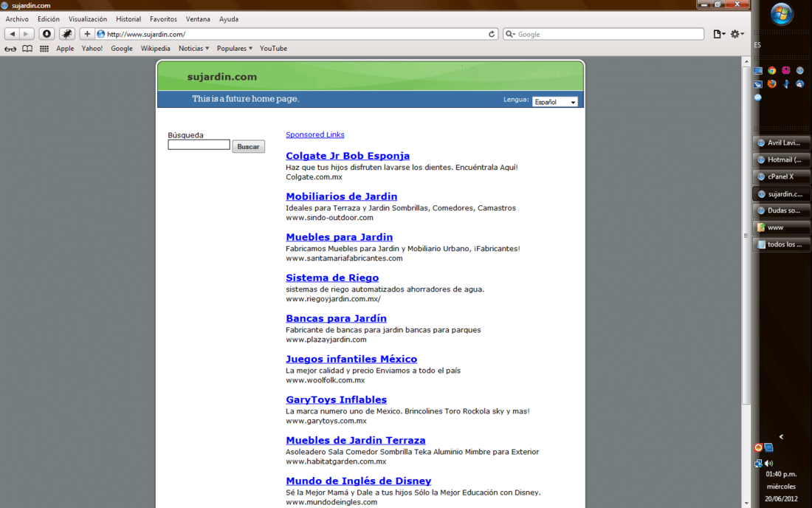Go forward to the next page
Image resolution: width=812 pixels, height=508 pixels.
point(27,34)
